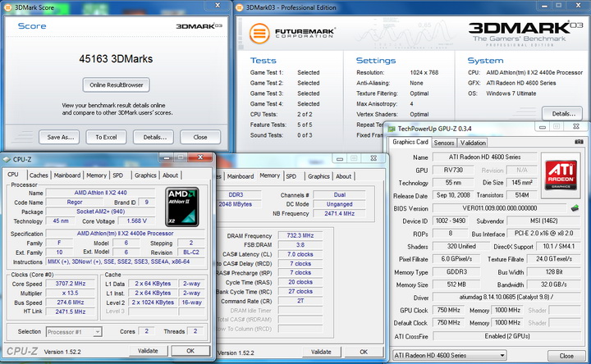Image resolution: width=591 pixels, height=364 pixels.
Task: Click the GPU-Z screenshot camera icon
Action: click(579, 142)
